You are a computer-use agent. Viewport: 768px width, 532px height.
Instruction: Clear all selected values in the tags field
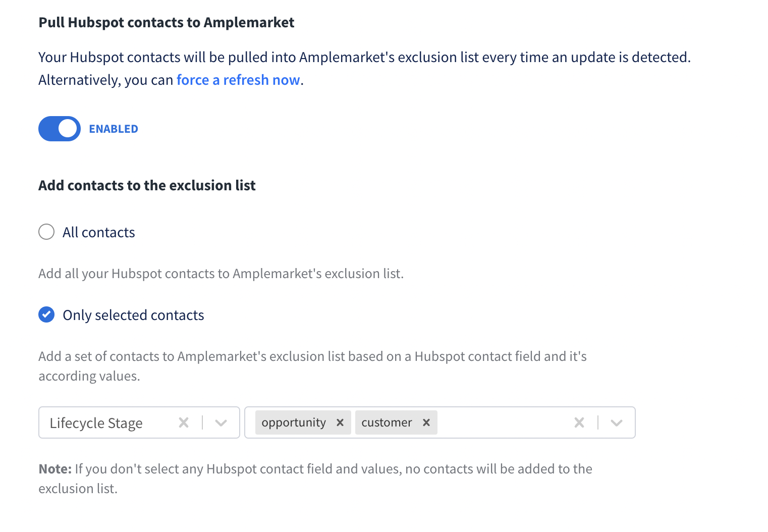click(579, 422)
